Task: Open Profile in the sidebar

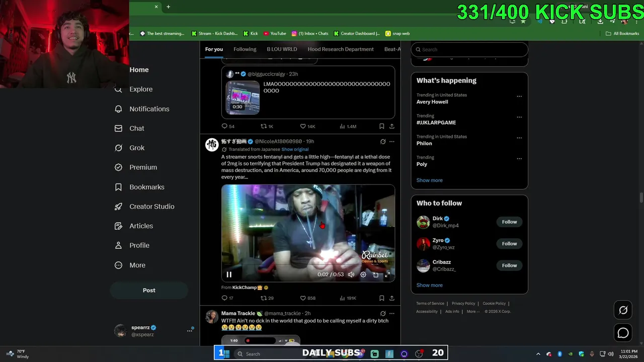Action: click(132, 245)
